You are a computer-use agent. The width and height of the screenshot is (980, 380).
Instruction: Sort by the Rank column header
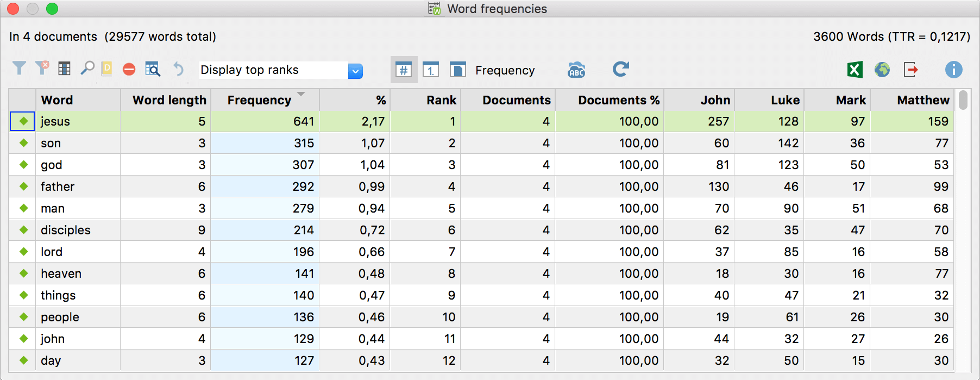point(425,100)
